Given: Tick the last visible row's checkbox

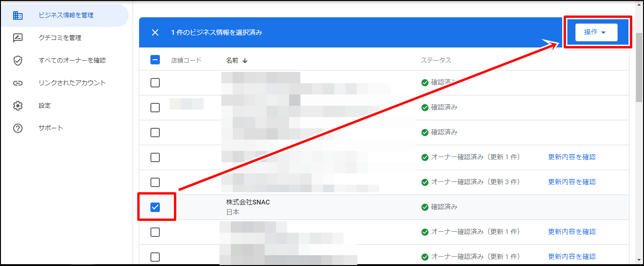Looking at the screenshot, I should [155, 257].
